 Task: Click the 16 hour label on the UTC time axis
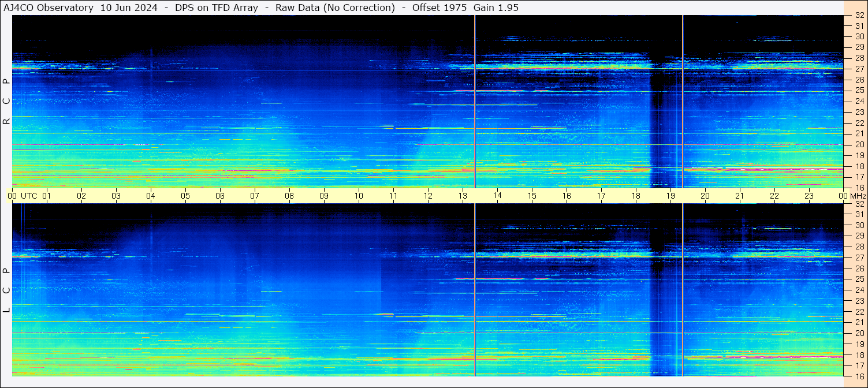pos(567,196)
